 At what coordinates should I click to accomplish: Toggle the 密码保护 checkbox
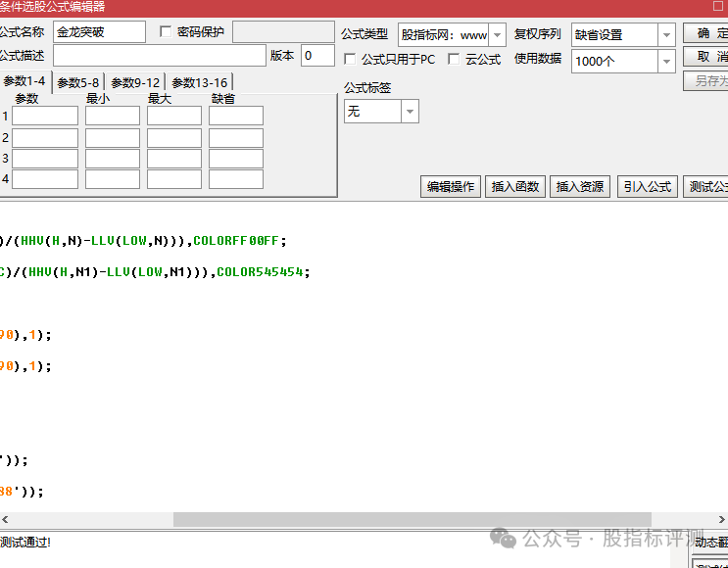166,31
